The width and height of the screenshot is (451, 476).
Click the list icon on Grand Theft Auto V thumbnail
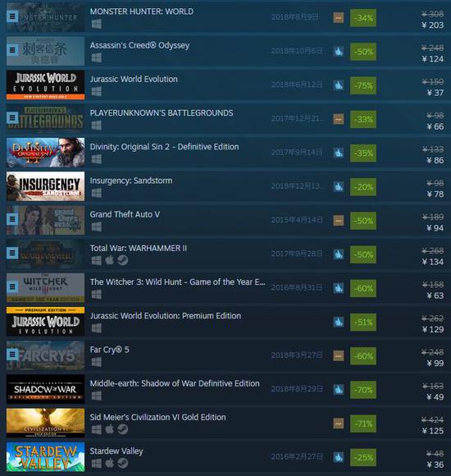click(x=12, y=219)
